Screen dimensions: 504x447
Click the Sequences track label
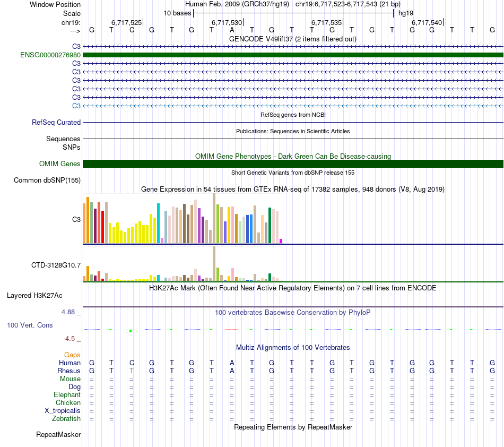(x=63, y=139)
